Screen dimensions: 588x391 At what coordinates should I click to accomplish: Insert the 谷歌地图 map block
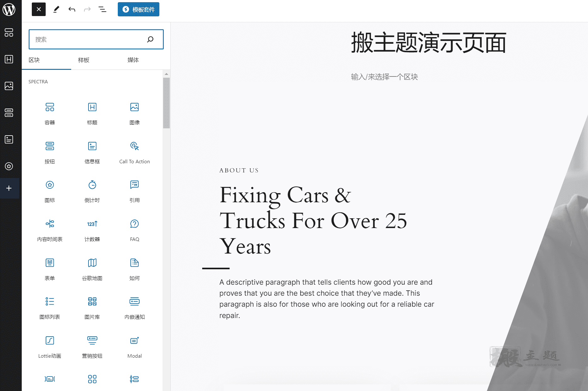click(92, 269)
